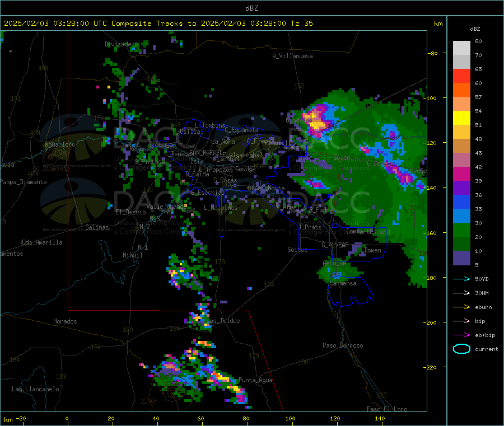The height and width of the screenshot is (426, 504).
Task: Click the 'L_Malvinas' place label
Action: point(221,208)
